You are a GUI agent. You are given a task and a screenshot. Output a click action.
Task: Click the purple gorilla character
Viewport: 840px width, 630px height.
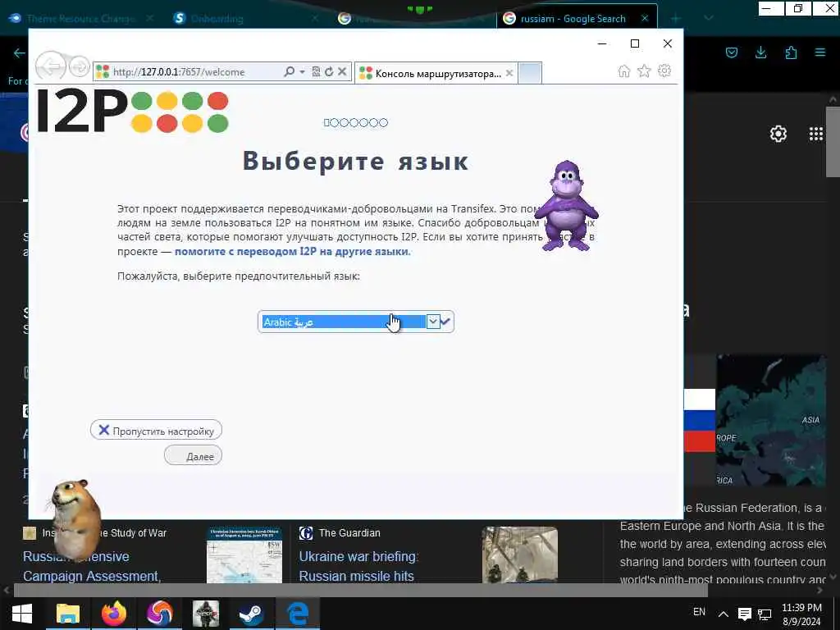point(566,206)
